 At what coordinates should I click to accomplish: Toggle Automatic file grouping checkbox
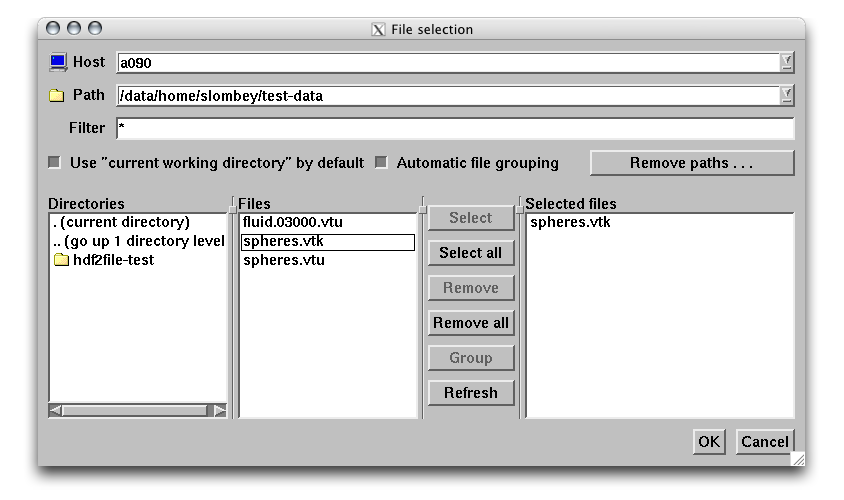click(381, 163)
